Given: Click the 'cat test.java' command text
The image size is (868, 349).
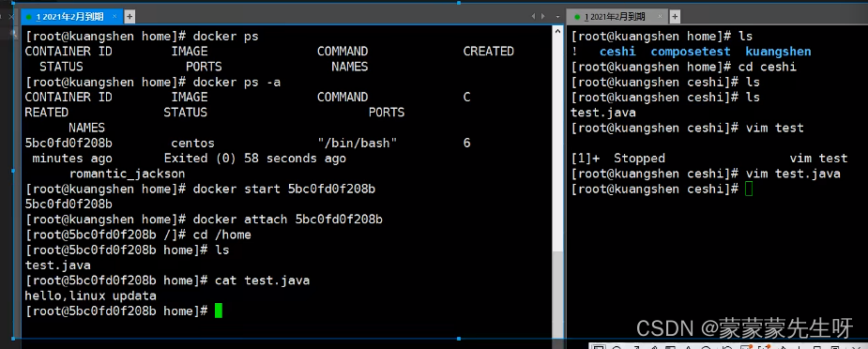Looking at the screenshot, I should [x=262, y=281].
